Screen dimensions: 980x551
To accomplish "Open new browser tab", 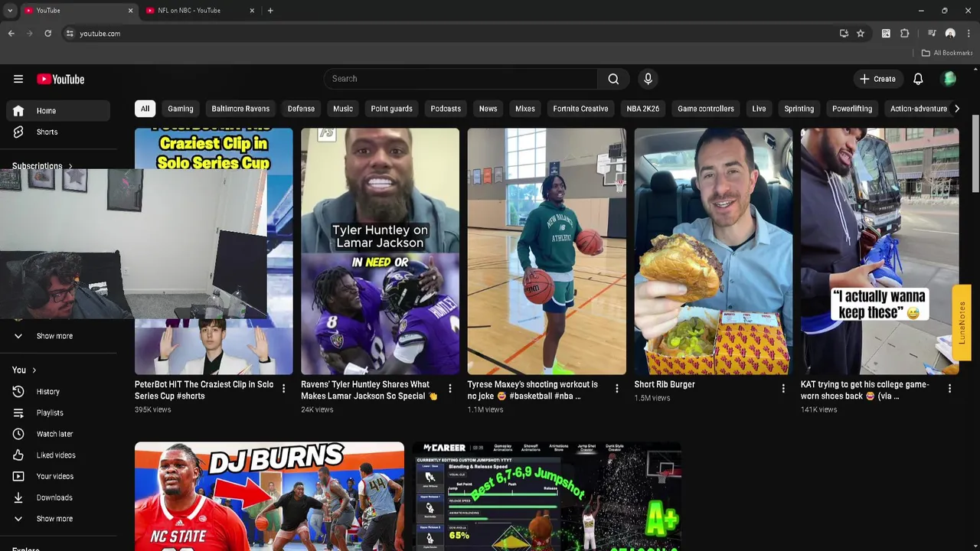I will [x=270, y=11].
